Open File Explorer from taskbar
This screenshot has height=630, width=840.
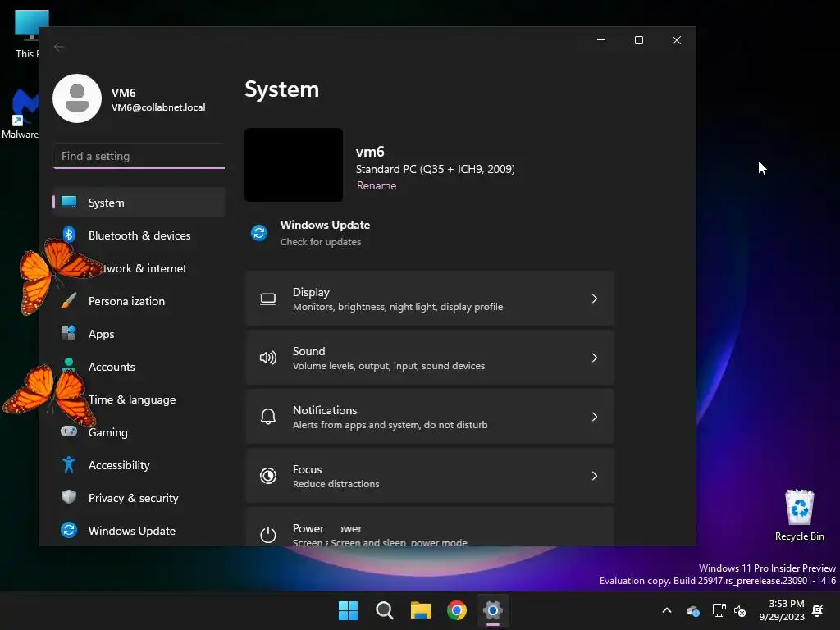click(421, 610)
